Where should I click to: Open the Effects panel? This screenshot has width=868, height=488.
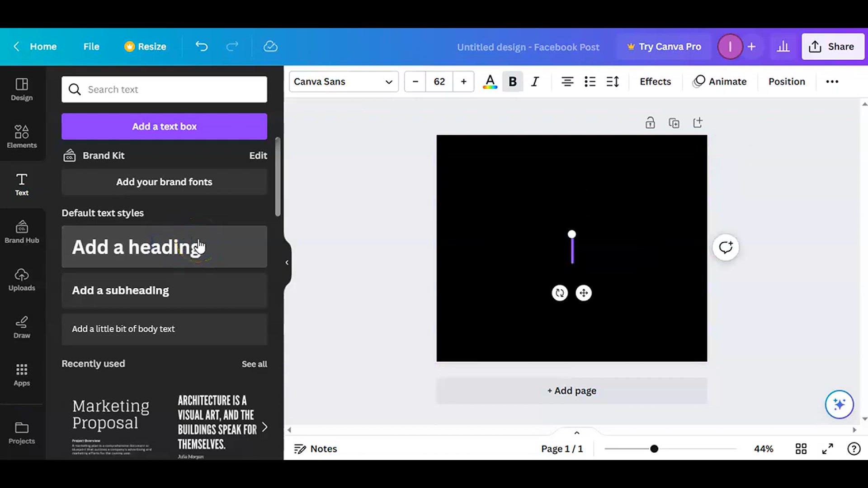[x=655, y=82]
